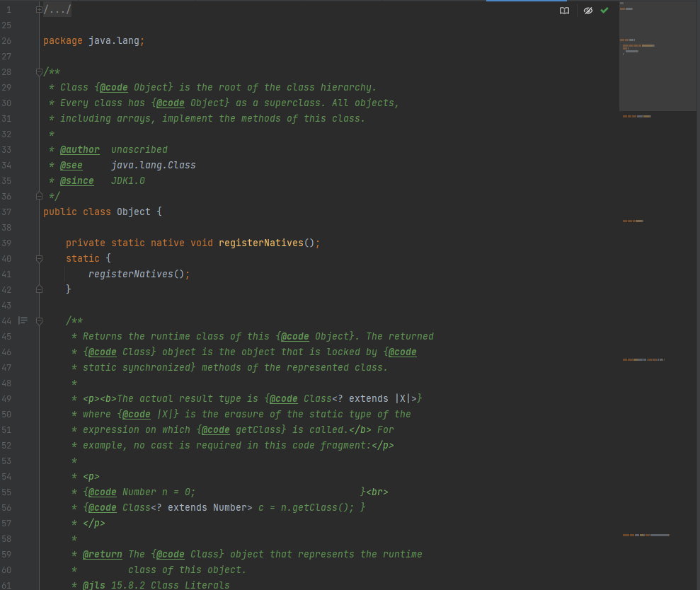700x590 pixels.
Task: Click the @since JDK1.0 tag
Action: 76,180
